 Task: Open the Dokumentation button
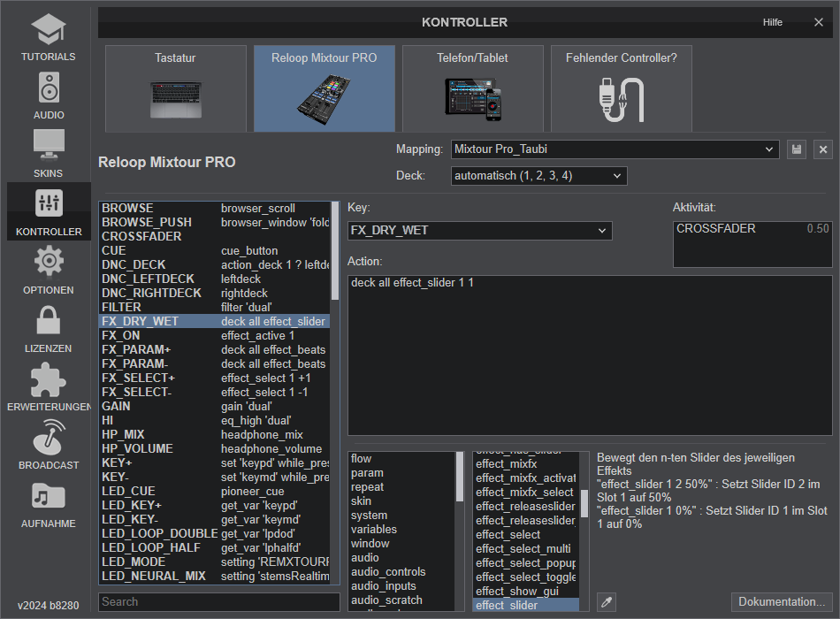(x=782, y=602)
